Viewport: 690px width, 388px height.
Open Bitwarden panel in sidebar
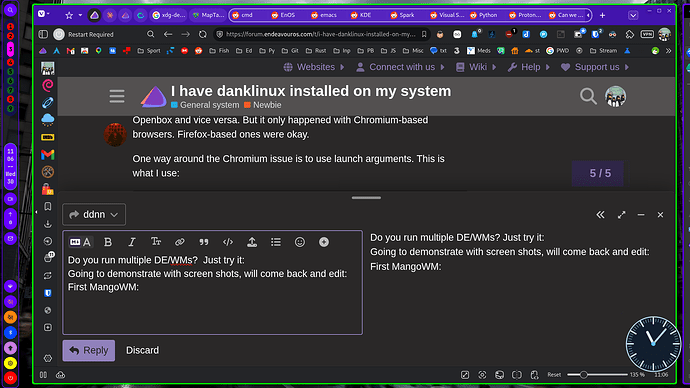pos(48,293)
